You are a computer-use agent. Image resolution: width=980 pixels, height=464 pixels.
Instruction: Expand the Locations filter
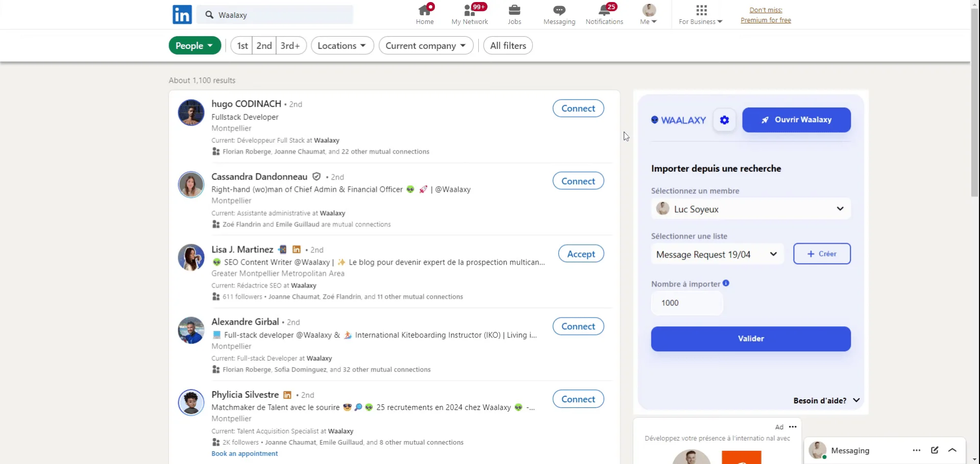pyautogui.click(x=342, y=45)
